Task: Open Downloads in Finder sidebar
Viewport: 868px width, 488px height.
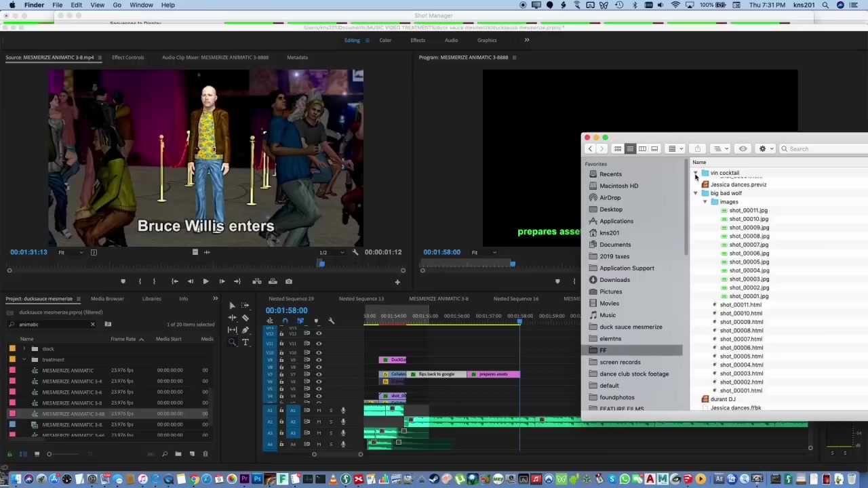Action: 614,280
